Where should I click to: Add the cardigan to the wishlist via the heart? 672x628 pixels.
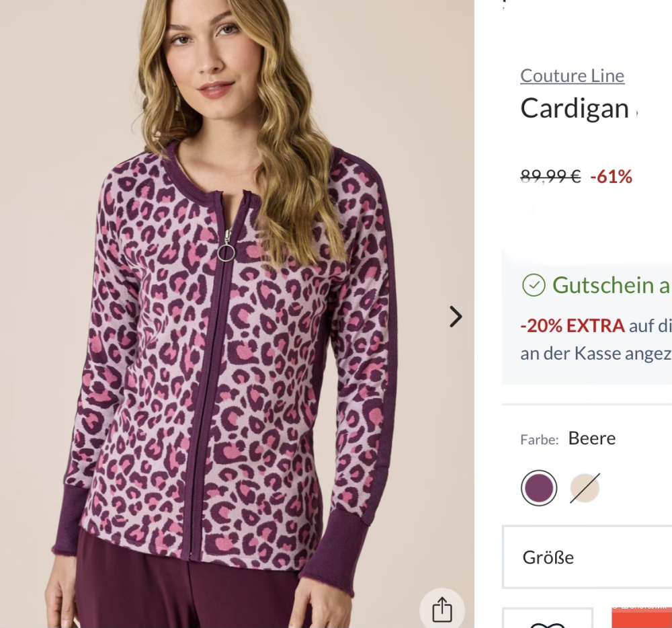(547, 622)
